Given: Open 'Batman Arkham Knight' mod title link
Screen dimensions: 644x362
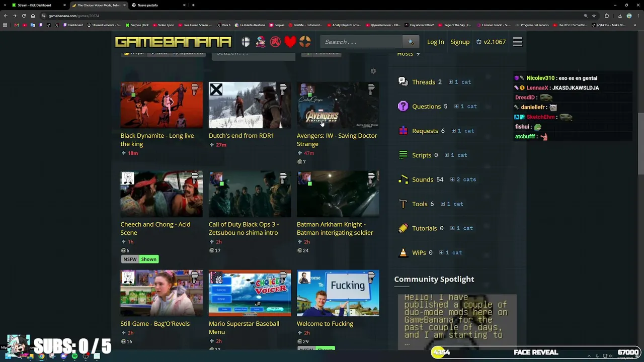Looking at the screenshot, I should tap(335, 228).
